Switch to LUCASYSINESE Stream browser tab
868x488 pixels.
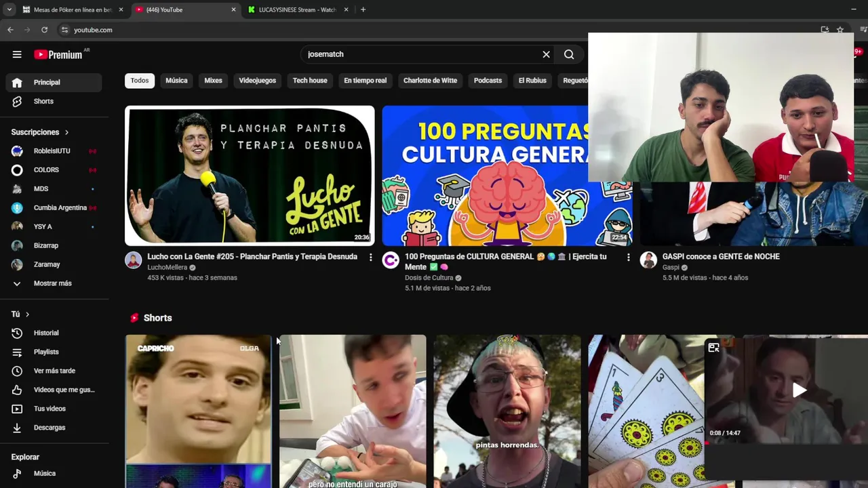point(297,9)
